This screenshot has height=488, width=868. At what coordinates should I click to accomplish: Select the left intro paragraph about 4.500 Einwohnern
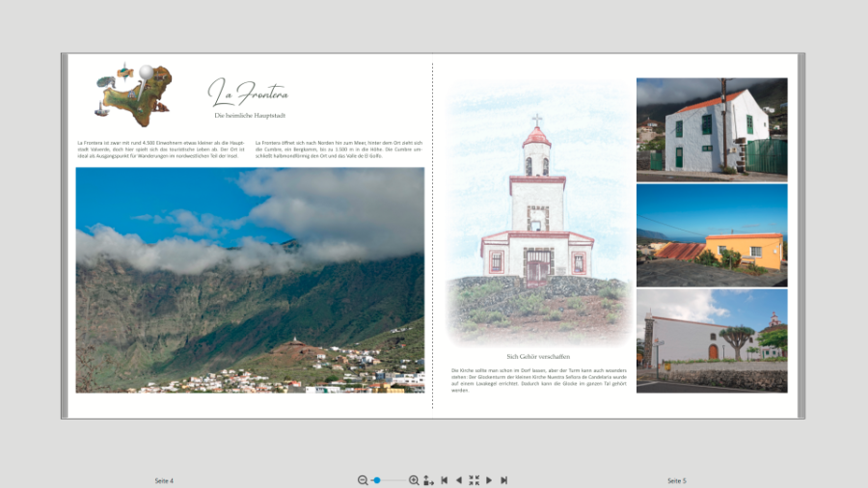point(160,149)
